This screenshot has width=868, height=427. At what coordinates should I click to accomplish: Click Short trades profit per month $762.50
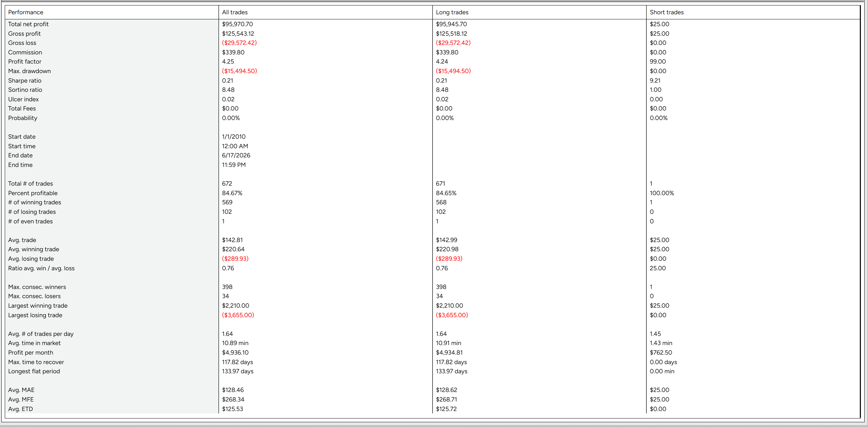point(661,353)
